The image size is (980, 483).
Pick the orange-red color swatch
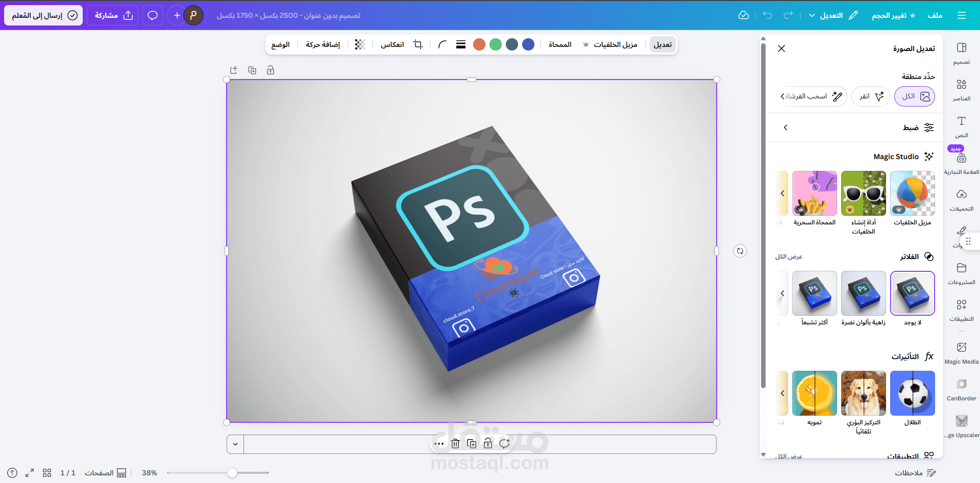point(479,44)
